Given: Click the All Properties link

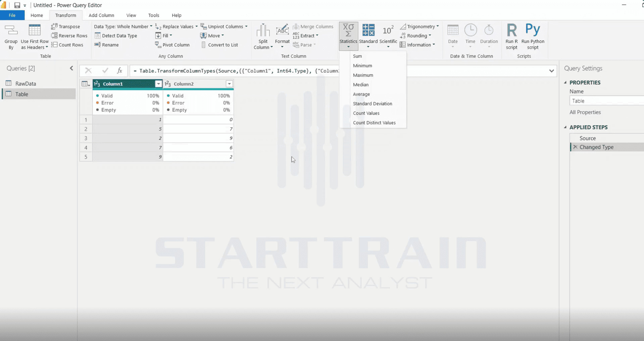Looking at the screenshot, I should (585, 112).
